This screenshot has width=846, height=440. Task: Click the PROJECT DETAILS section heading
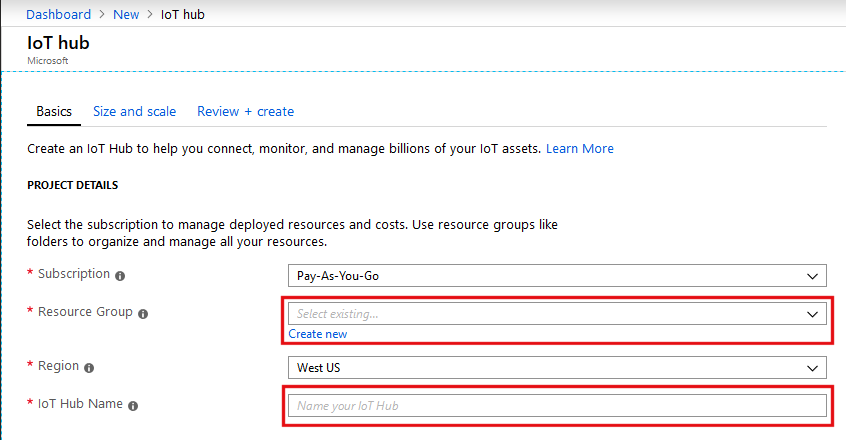point(72,186)
